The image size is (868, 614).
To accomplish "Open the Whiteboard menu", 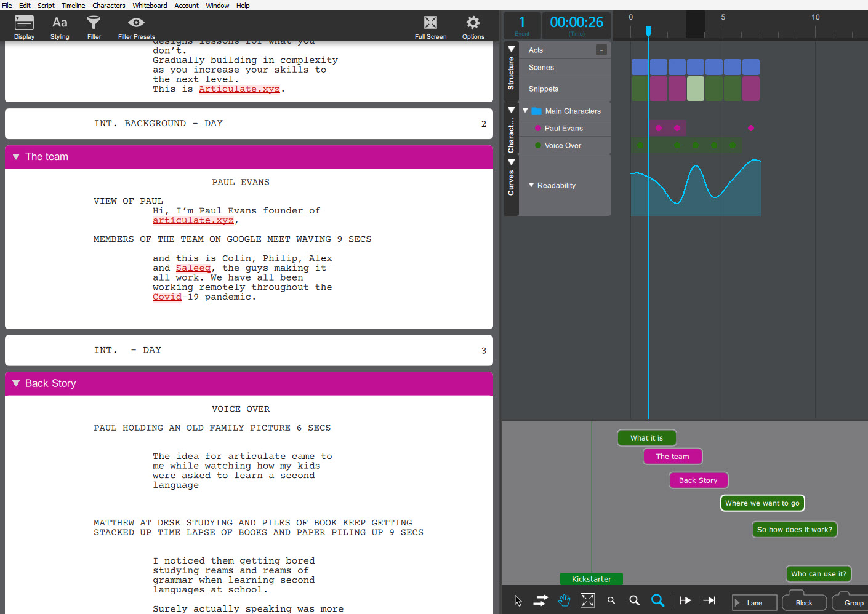I will pos(150,6).
